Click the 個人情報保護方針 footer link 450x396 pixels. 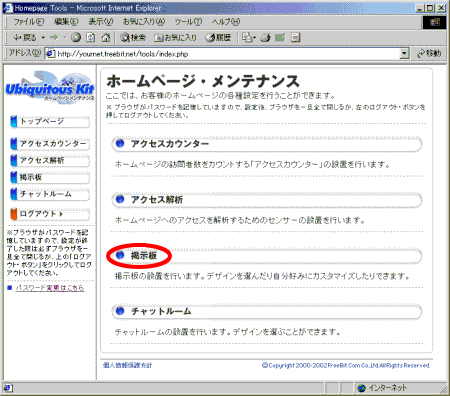tap(128, 365)
